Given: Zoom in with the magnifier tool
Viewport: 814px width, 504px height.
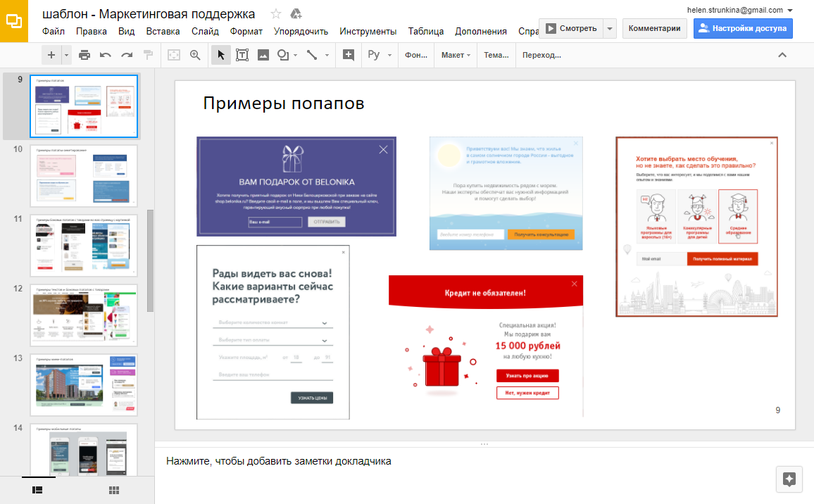Looking at the screenshot, I should (195, 54).
